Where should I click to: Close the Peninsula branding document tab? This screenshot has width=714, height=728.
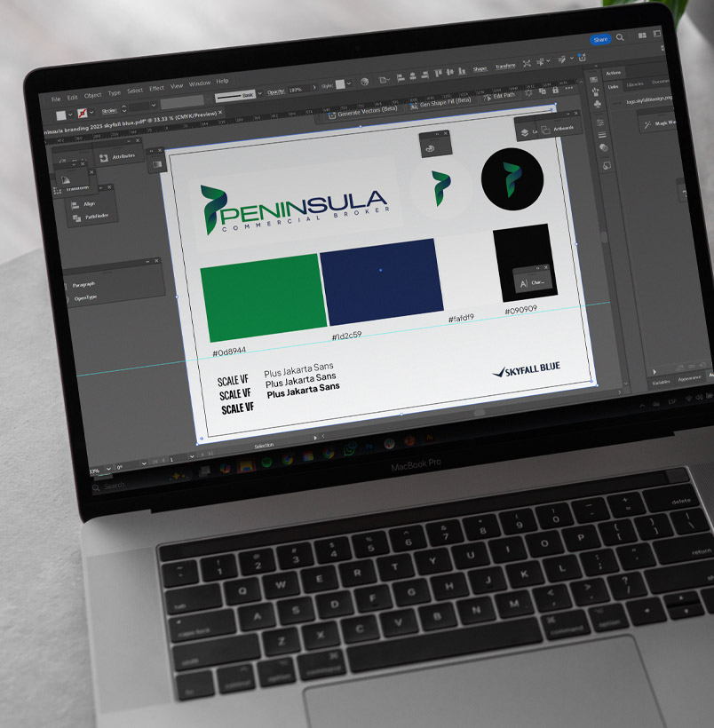(x=220, y=113)
